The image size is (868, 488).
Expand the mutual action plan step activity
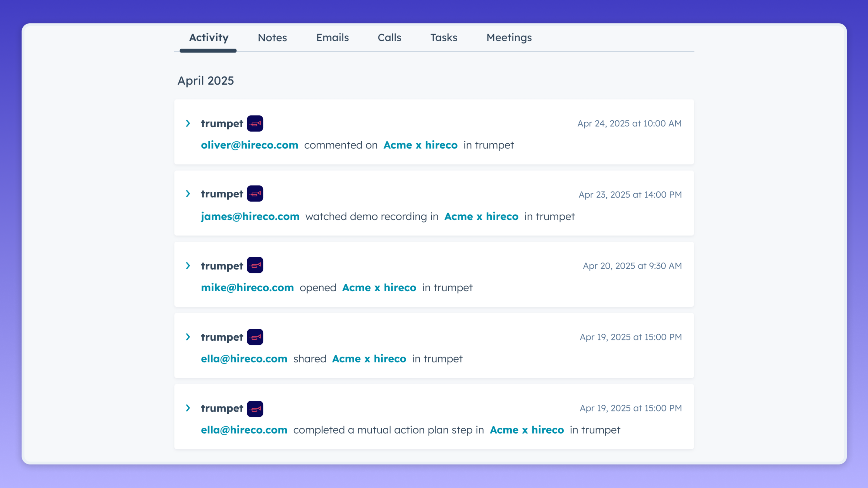tap(188, 408)
